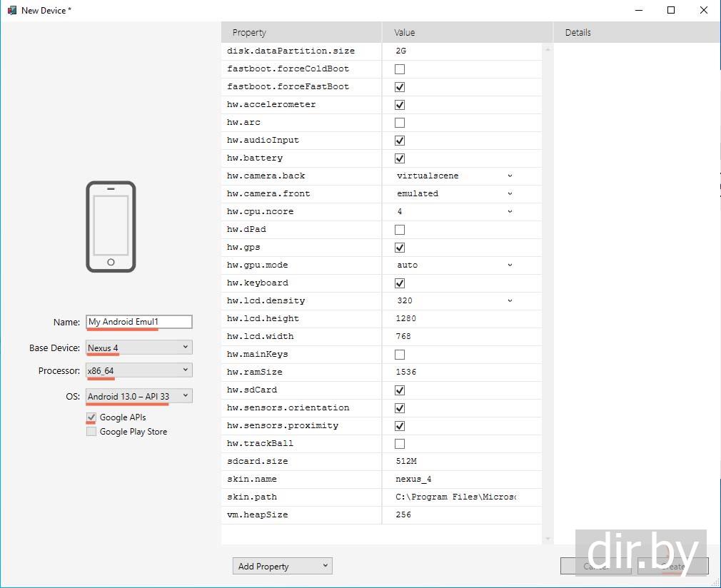Click the Name input field

click(x=139, y=322)
